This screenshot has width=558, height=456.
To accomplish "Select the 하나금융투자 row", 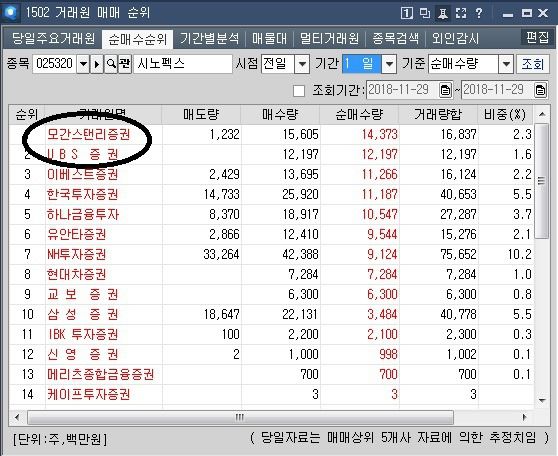I will (271, 214).
